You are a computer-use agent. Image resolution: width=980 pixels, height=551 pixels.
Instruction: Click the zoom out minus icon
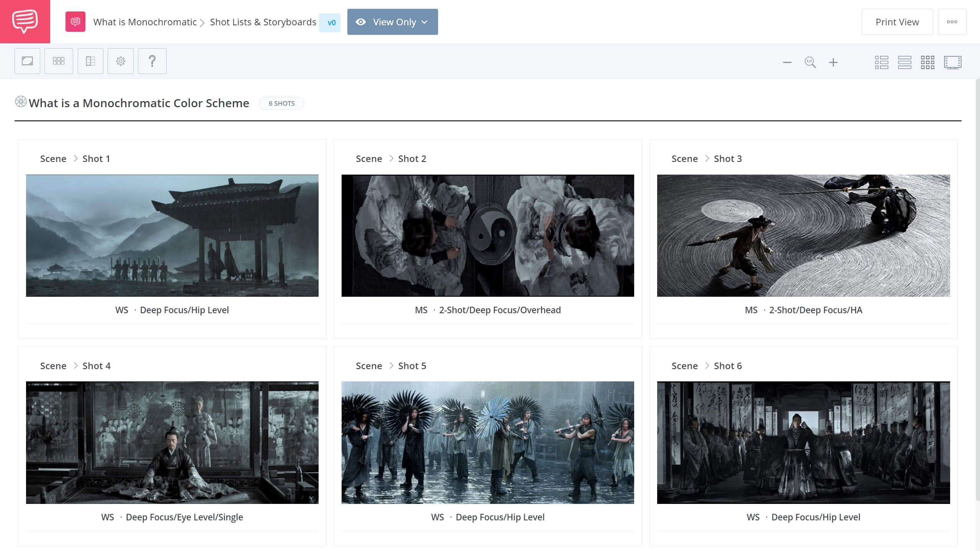pos(787,62)
